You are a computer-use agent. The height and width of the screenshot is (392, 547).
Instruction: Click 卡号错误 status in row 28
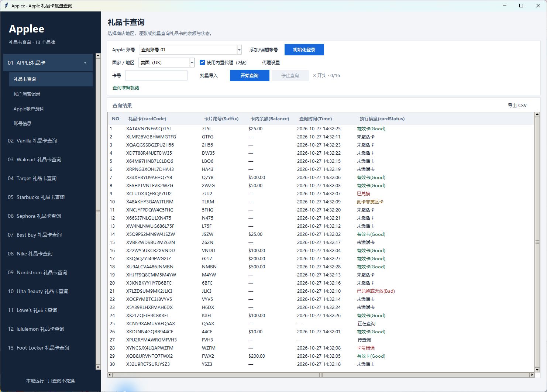[366, 348]
